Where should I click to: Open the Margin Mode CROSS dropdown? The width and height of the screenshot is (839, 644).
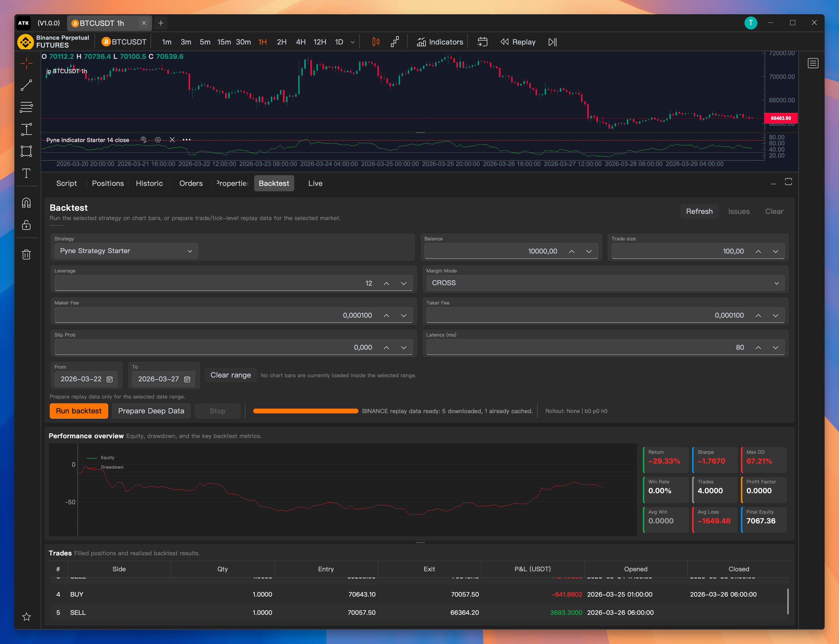605,283
